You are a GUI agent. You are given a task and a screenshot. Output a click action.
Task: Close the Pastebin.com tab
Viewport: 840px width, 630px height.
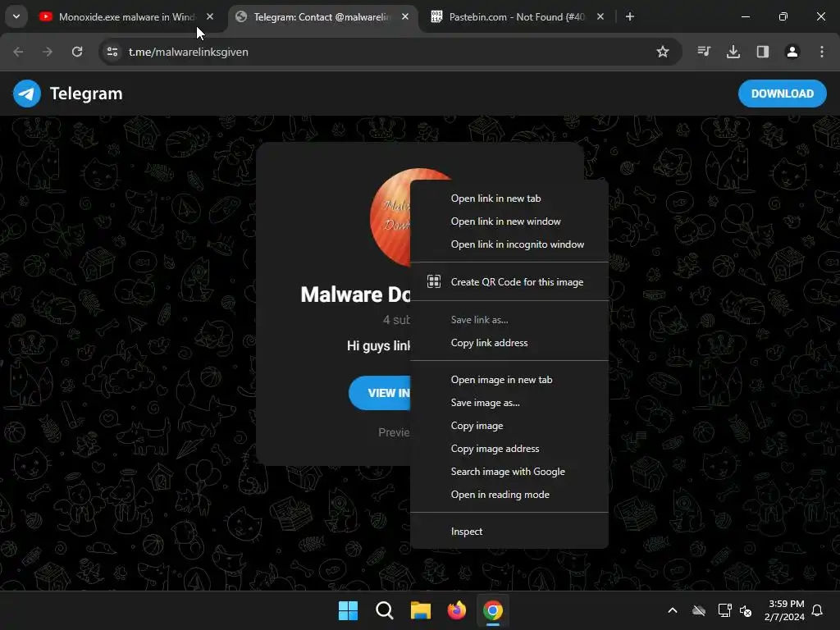600,16
